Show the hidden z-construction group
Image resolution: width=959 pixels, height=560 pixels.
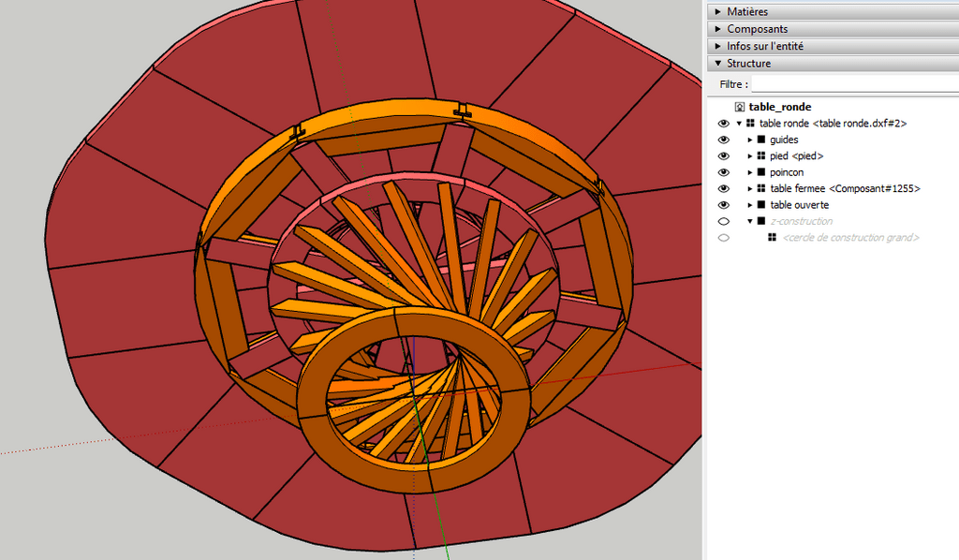(723, 222)
